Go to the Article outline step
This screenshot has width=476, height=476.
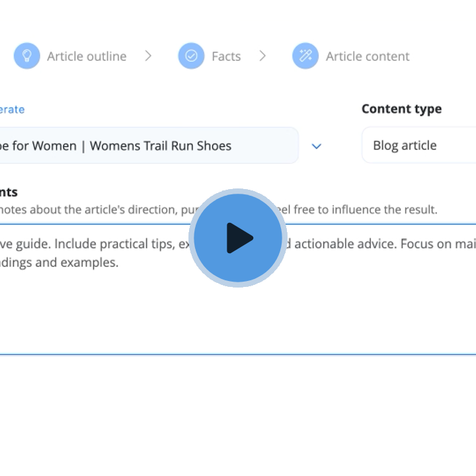click(x=87, y=56)
